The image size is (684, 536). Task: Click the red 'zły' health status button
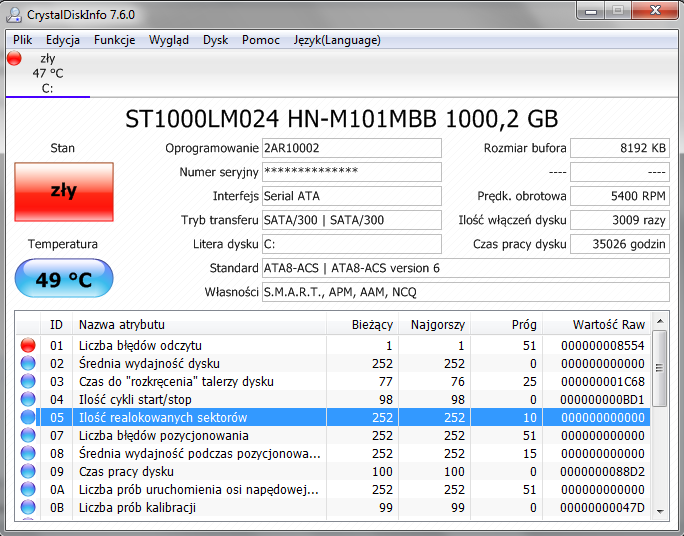click(64, 192)
